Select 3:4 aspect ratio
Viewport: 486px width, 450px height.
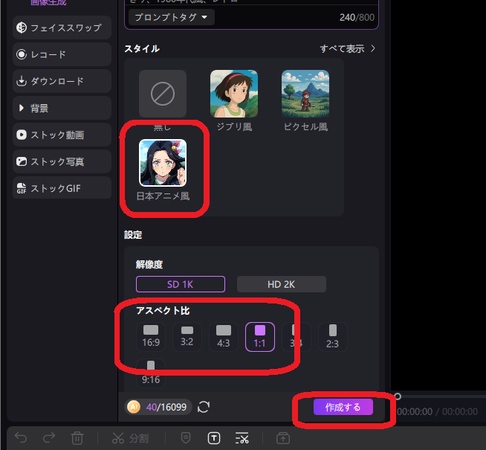(296, 337)
